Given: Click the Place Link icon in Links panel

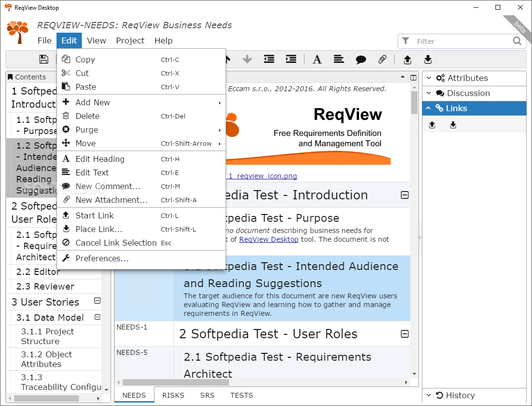Looking at the screenshot, I should coord(453,125).
